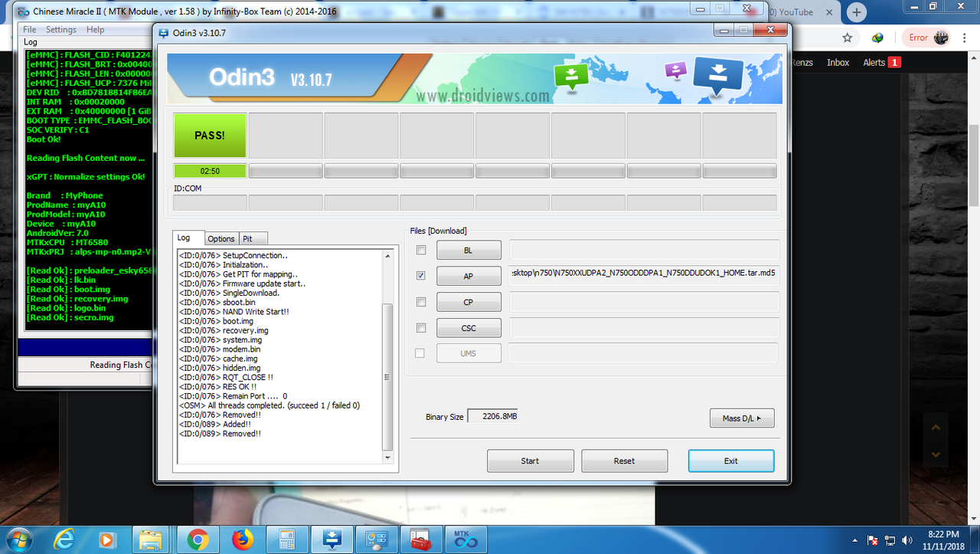Switch to the Options tab in Odin3
The height and width of the screenshot is (554, 980).
[221, 239]
